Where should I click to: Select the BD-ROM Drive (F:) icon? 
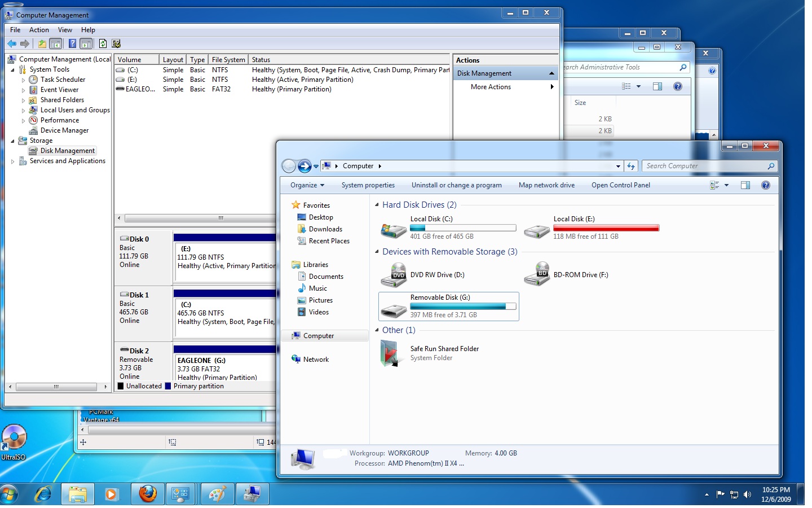click(x=537, y=274)
